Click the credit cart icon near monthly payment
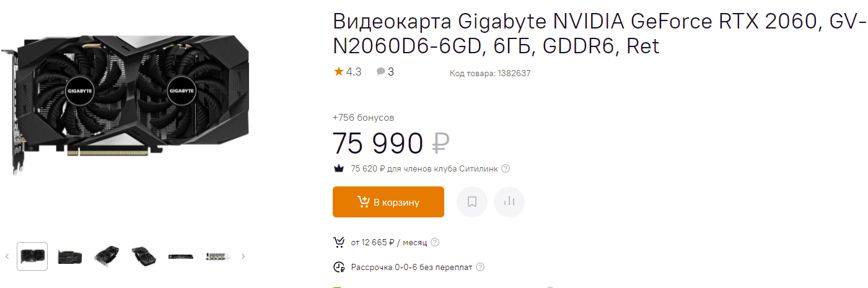The width and height of the screenshot is (868, 288). 339,242
